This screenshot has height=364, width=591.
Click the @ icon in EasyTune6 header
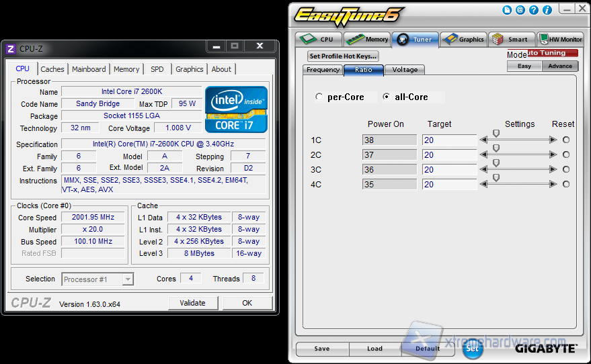pyautogui.click(x=520, y=10)
